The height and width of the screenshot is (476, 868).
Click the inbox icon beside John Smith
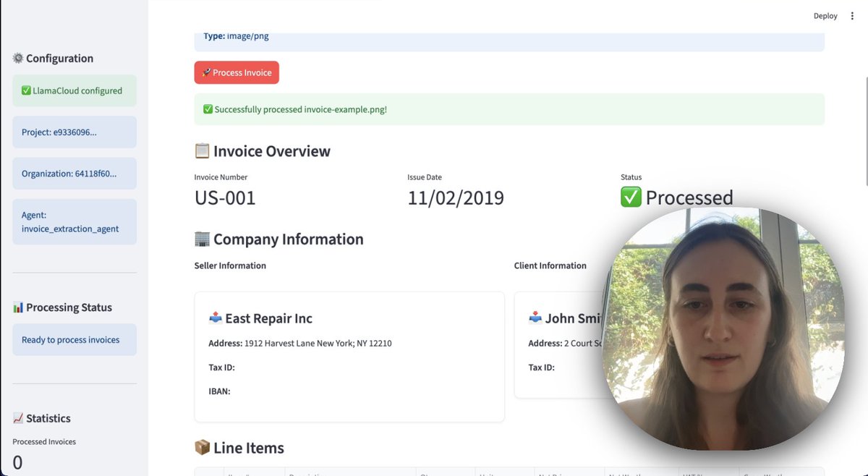(x=535, y=318)
